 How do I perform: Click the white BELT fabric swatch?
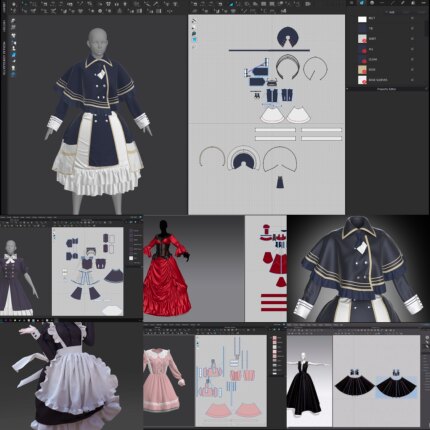(x=362, y=19)
